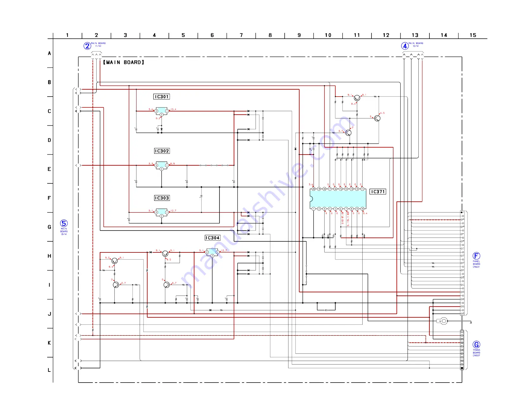Click grid column header 12
This screenshot has height=400, width=532.
(386, 35)
